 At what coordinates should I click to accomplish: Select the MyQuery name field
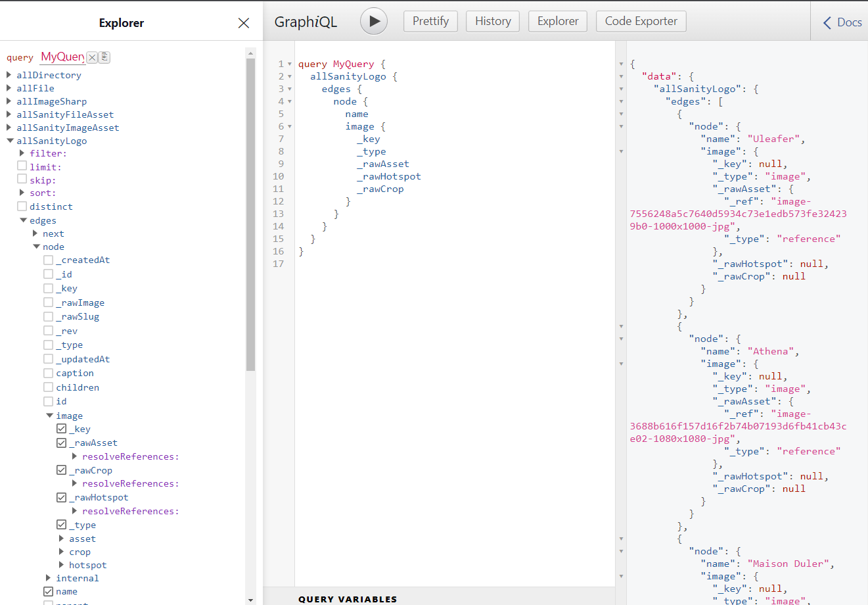[64, 57]
